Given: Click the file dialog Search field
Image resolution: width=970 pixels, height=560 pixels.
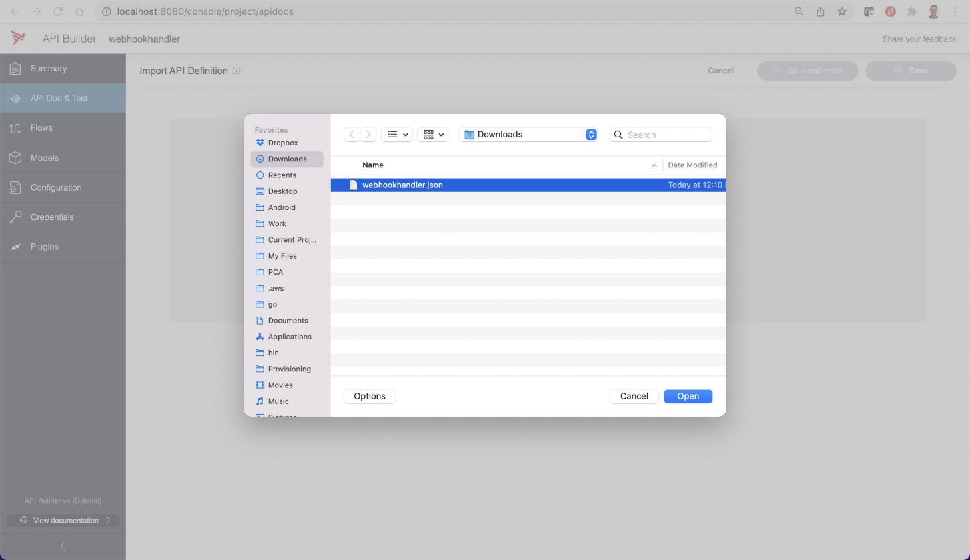Looking at the screenshot, I should (667, 135).
